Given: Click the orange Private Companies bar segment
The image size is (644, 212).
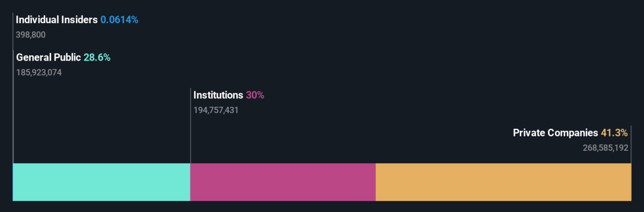Looking at the screenshot, I should coord(503,182).
